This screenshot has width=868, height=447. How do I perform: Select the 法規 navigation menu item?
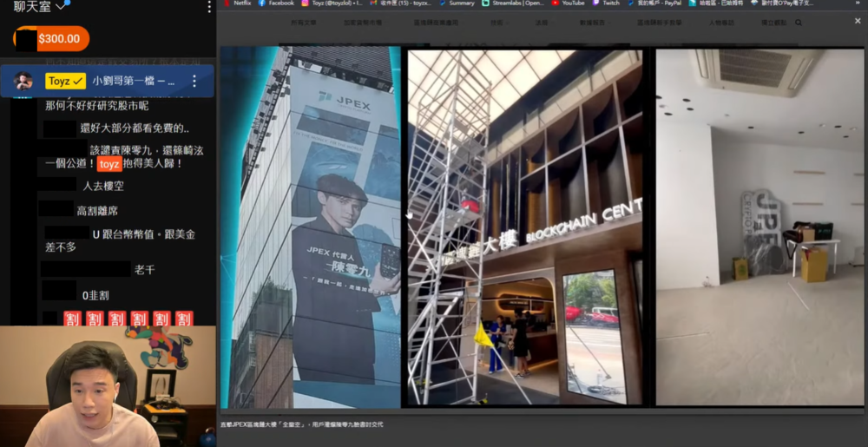click(x=542, y=23)
